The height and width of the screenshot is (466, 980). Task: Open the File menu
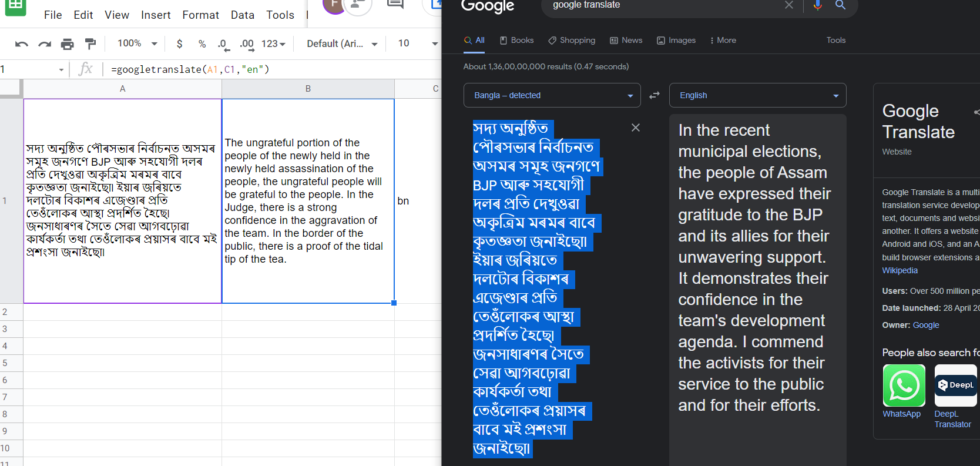(53, 15)
